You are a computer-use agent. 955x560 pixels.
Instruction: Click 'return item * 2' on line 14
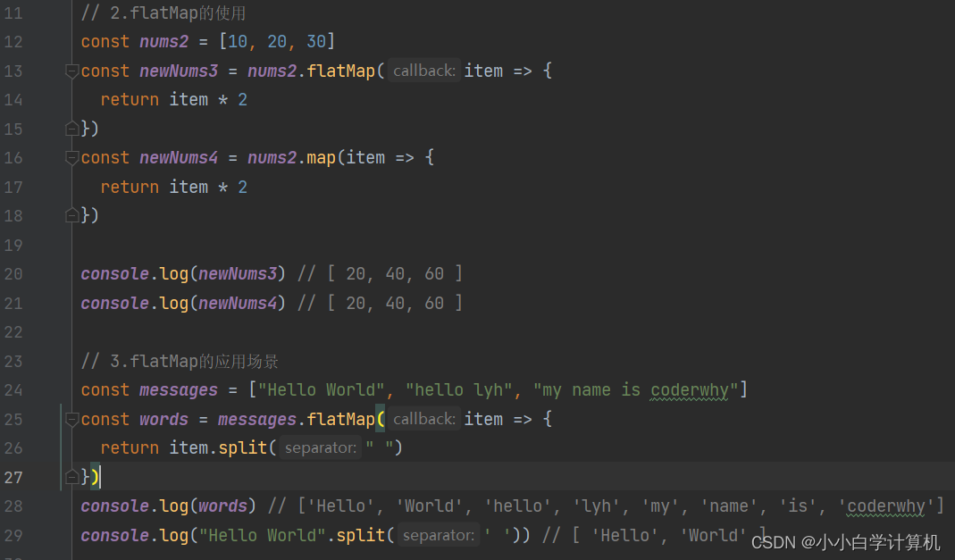coord(174,99)
